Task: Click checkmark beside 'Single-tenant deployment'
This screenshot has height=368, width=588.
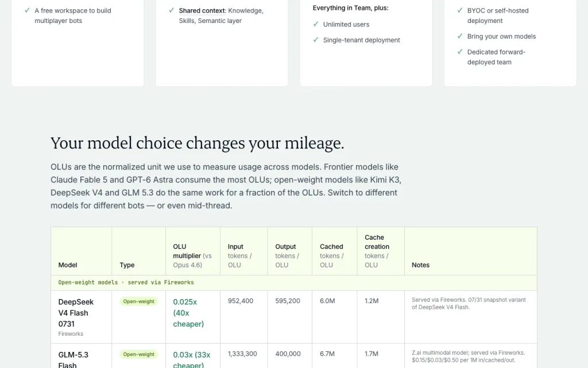Action: 316,40
